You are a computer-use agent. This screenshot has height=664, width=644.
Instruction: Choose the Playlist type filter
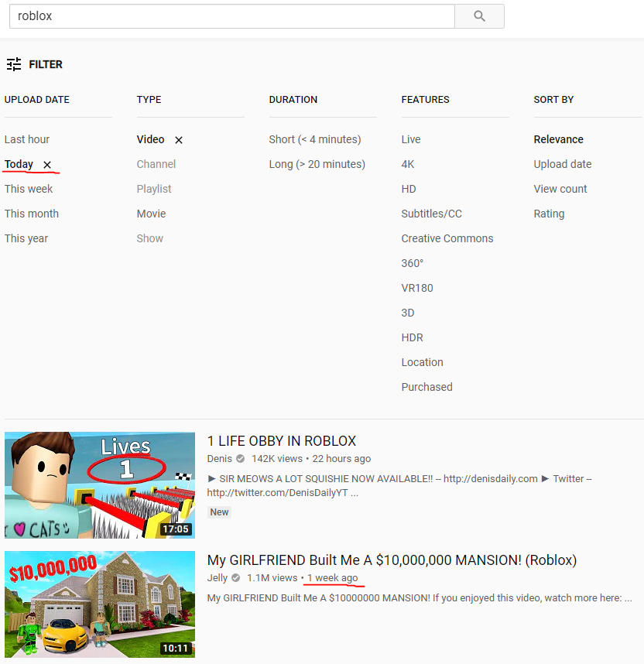[154, 189]
